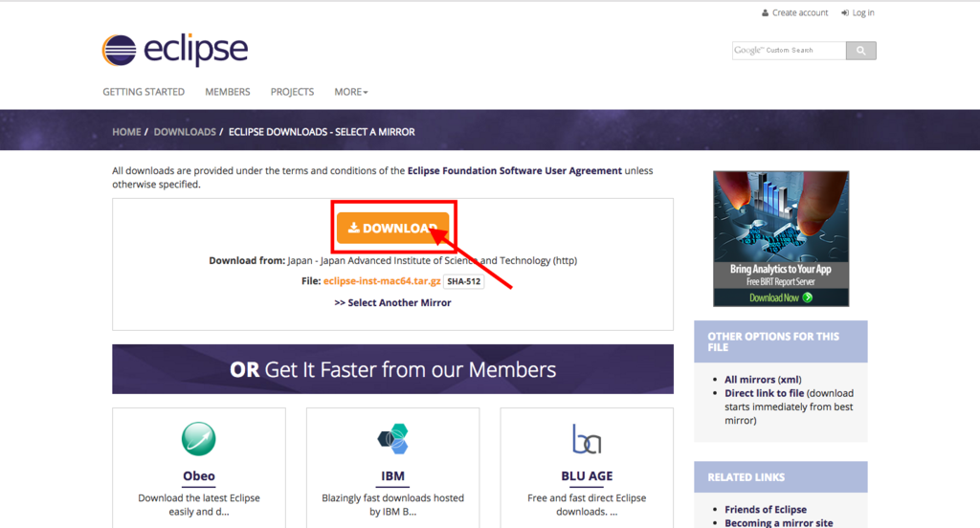The image size is (980, 528).
Task: Go to HOME breadcrumb
Action: (x=126, y=132)
